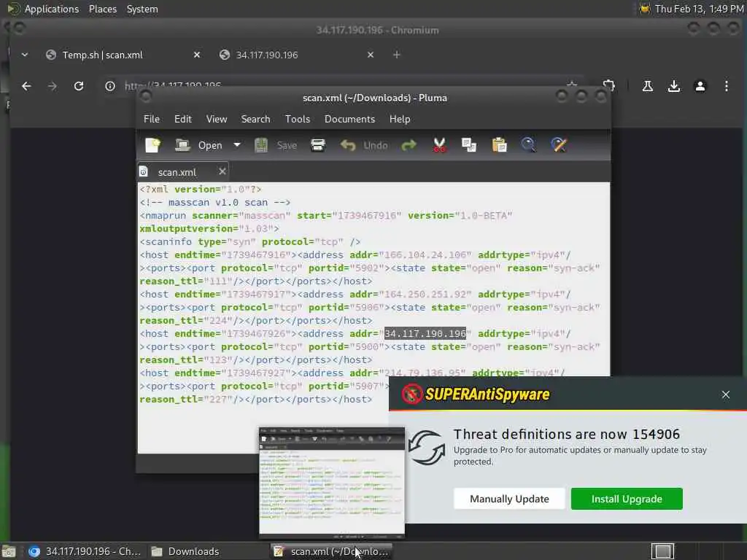Click the top panel tray notification icon
Viewport: 747px width, 560px height.
click(645, 9)
